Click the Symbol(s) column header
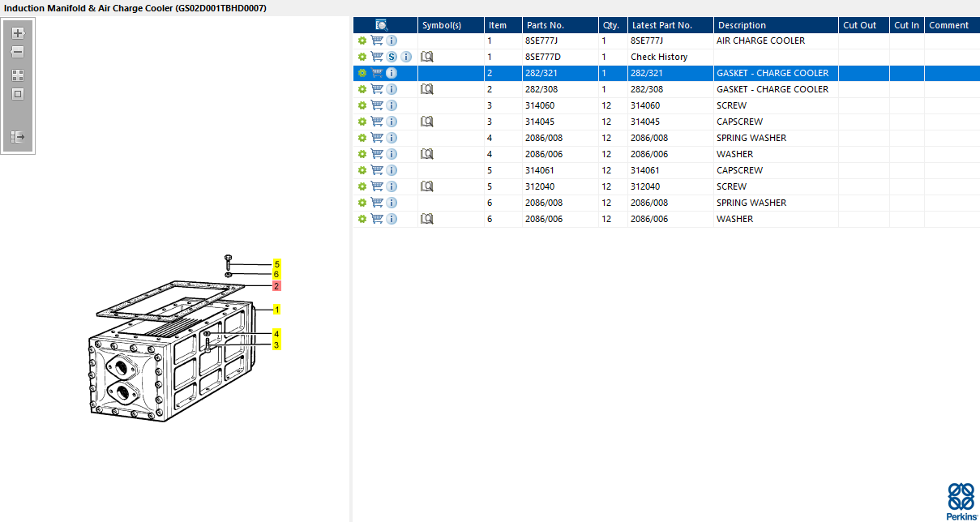The width and height of the screenshot is (980, 522). pos(451,25)
